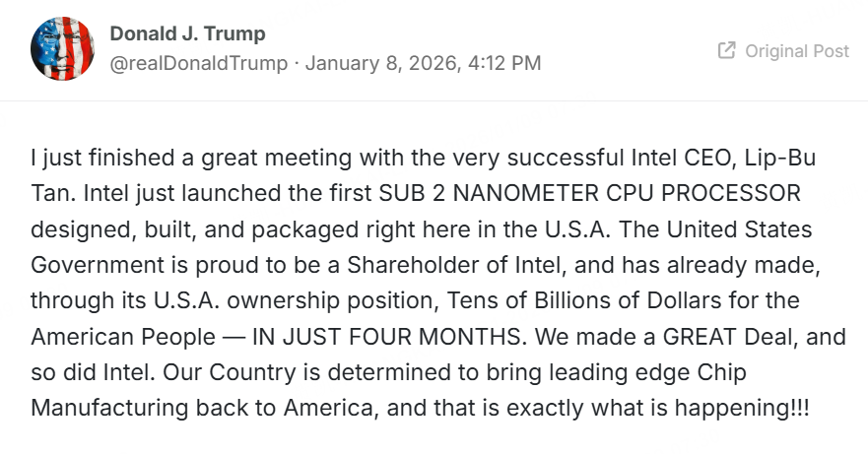Click the name Lip-Bu in the post
This screenshot has width=868, height=454.
tap(780, 158)
